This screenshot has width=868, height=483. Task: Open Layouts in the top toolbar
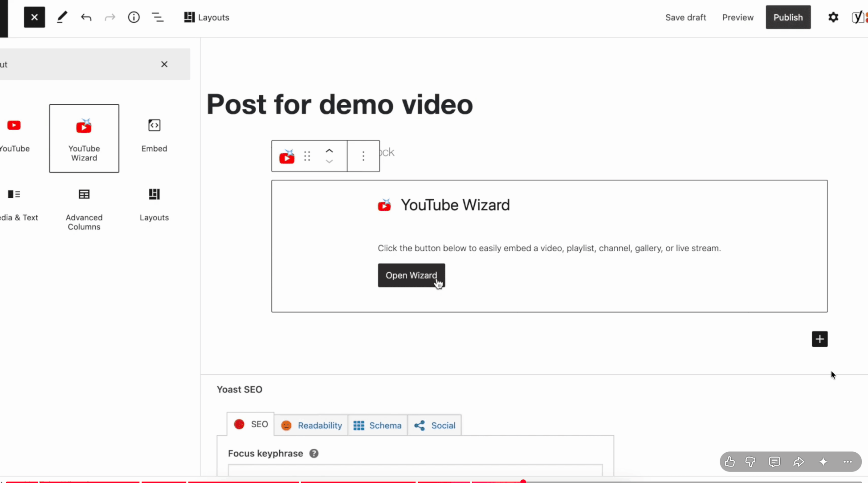click(207, 17)
